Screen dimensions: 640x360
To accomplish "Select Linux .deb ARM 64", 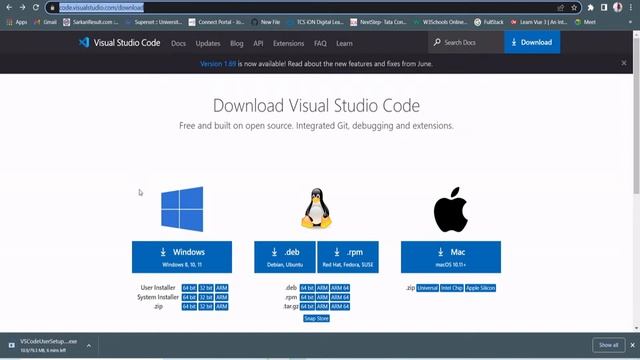I will coord(340,288).
